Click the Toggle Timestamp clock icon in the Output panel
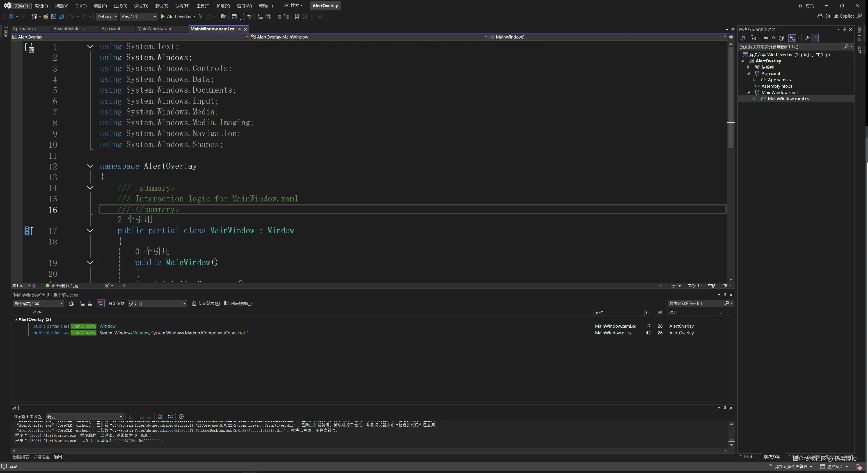This screenshot has height=473, width=868. click(x=181, y=416)
